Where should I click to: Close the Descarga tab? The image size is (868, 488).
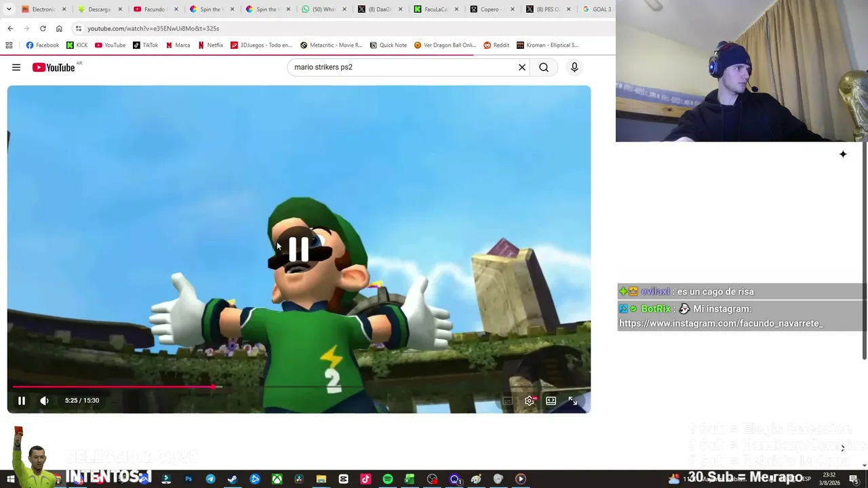(121, 9)
